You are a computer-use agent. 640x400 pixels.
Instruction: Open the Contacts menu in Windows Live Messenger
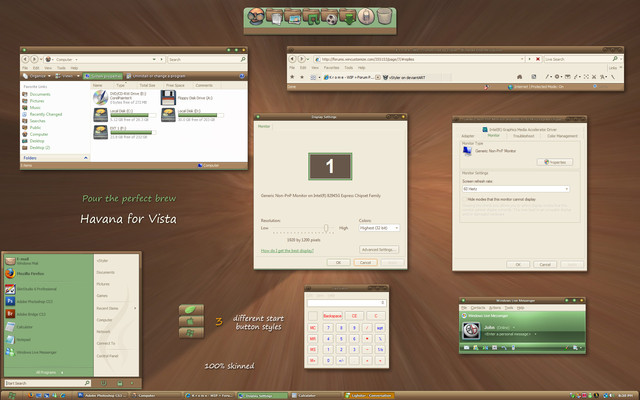point(478,308)
